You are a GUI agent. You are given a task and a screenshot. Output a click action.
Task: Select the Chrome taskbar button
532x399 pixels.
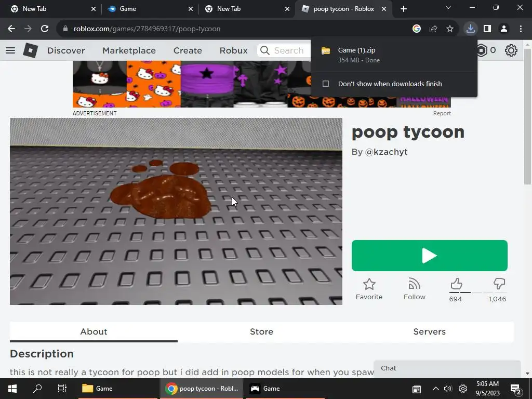click(x=202, y=389)
